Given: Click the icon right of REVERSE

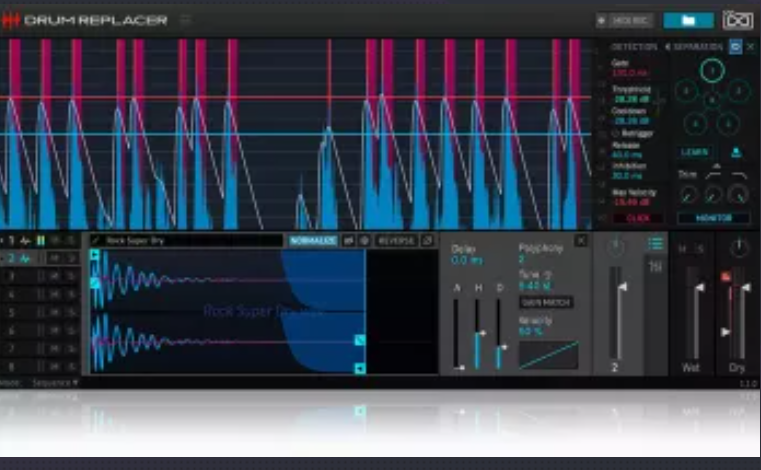Looking at the screenshot, I should coord(428,240).
